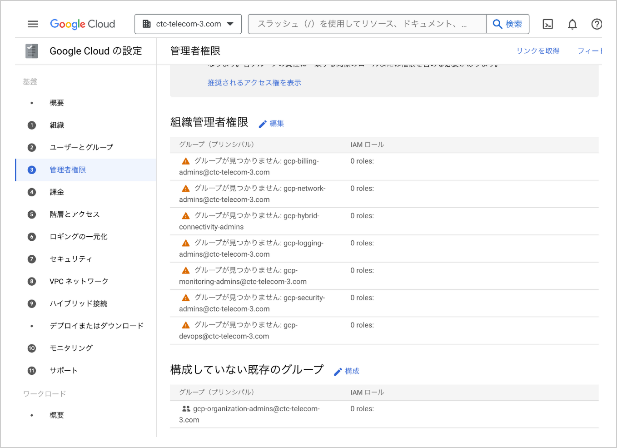Click the resource search input field

[367, 24]
